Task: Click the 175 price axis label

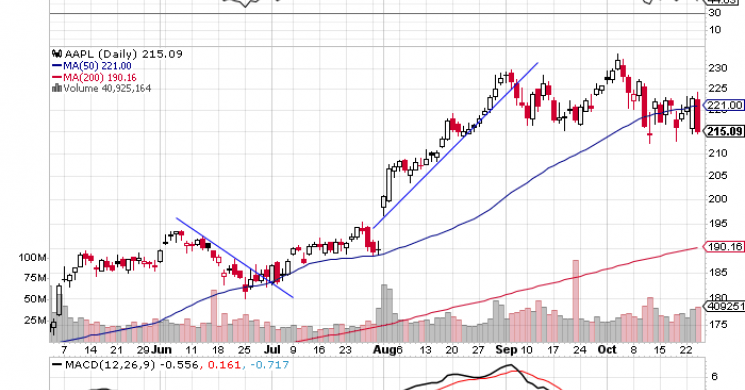Action: [717, 324]
